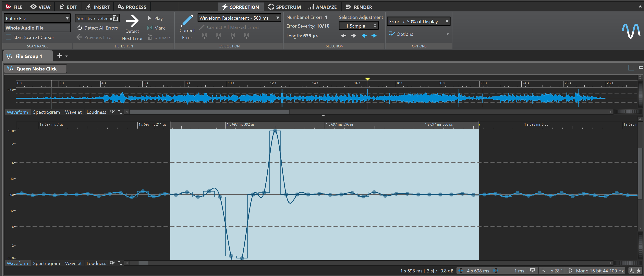The image size is (644, 276).
Task: Switch to the SPECTRUM tab
Action: 284,7
